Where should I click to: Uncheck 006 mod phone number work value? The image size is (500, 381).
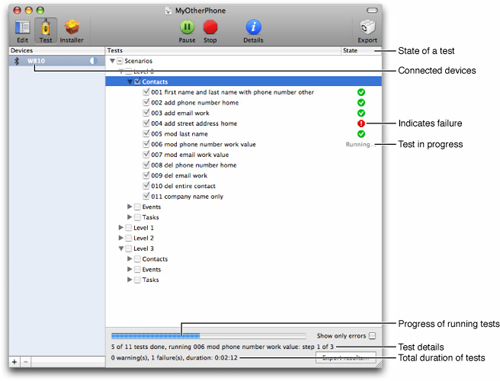(x=146, y=144)
